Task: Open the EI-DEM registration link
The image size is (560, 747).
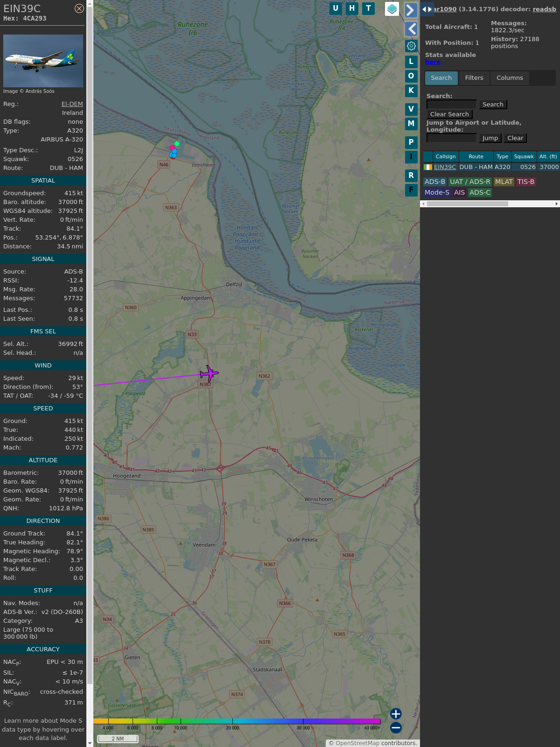Action: click(x=72, y=104)
